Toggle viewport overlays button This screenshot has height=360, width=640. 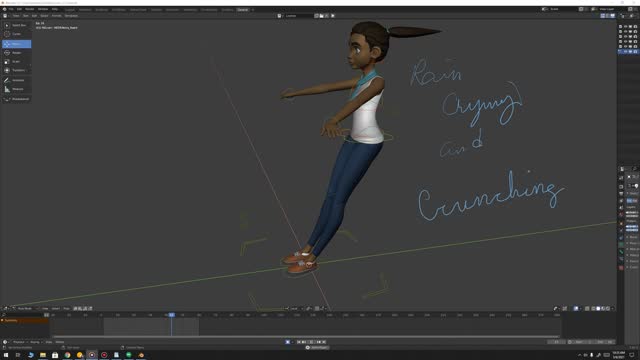point(576,309)
